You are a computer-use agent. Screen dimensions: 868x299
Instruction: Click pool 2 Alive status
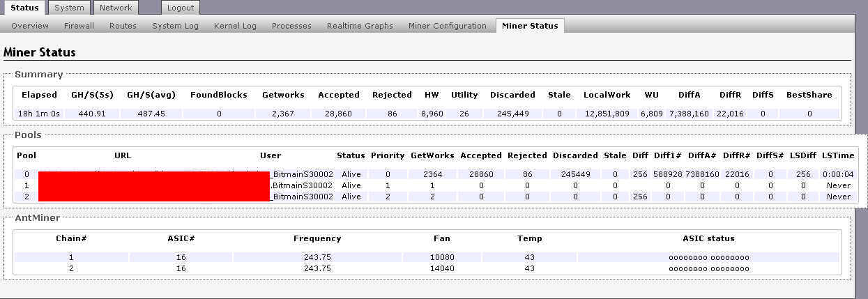tap(351, 197)
